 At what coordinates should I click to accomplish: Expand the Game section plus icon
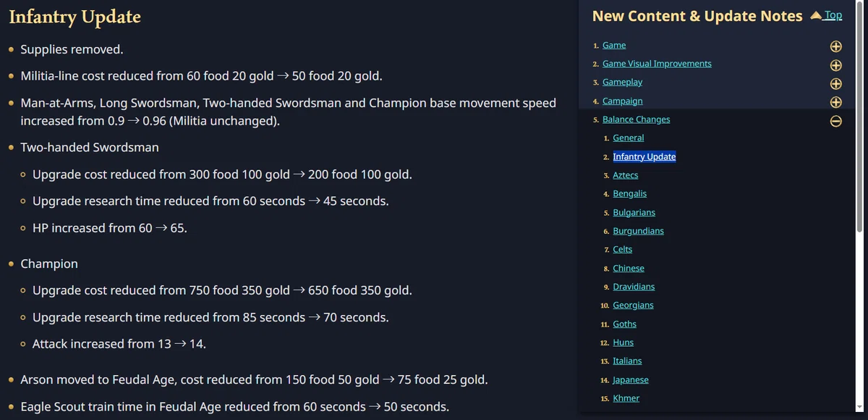[835, 46]
